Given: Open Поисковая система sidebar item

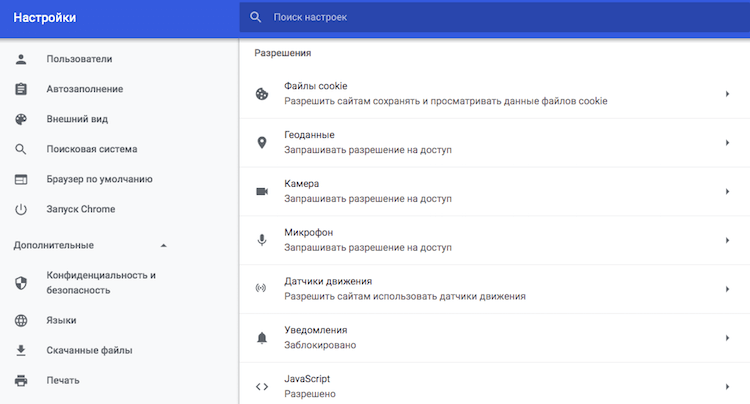Looking at the screenshot, I should tap(92, 149).
